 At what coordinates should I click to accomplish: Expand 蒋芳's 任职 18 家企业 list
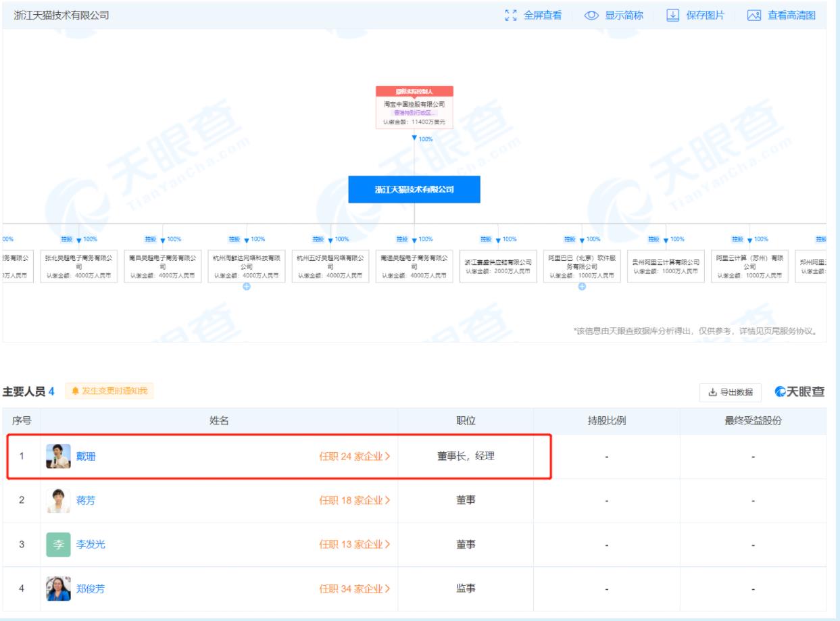point(355,500)
